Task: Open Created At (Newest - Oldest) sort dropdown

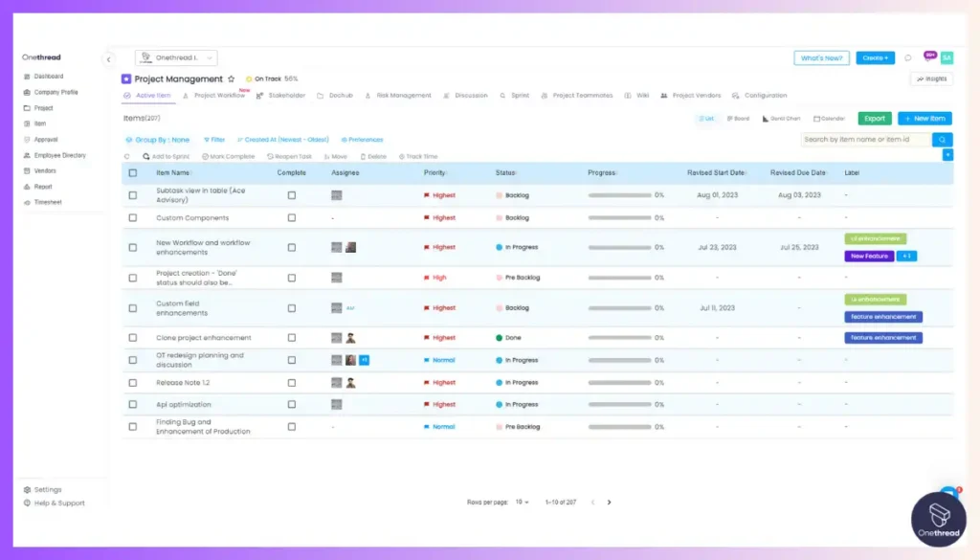Action: pos(283,140)
